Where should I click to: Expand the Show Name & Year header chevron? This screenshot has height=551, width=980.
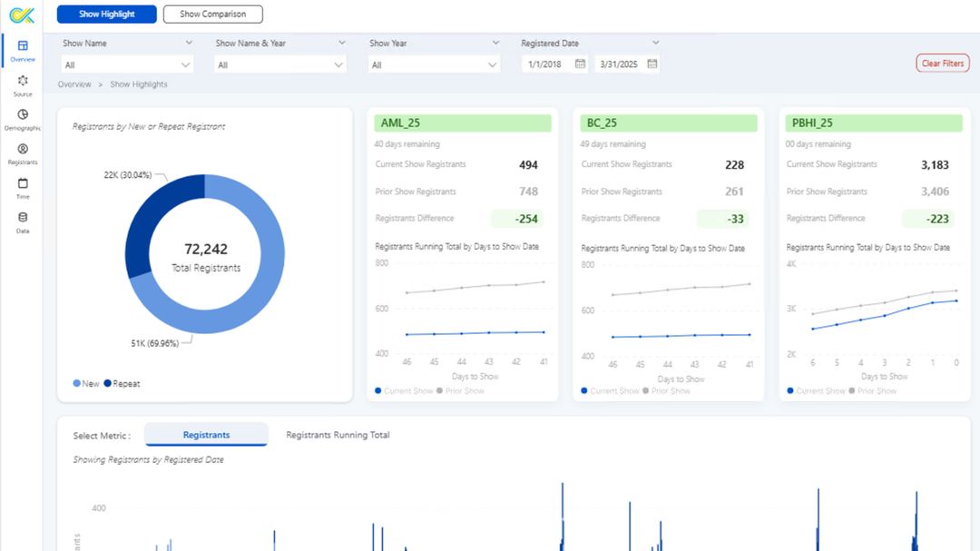point(342,43)
